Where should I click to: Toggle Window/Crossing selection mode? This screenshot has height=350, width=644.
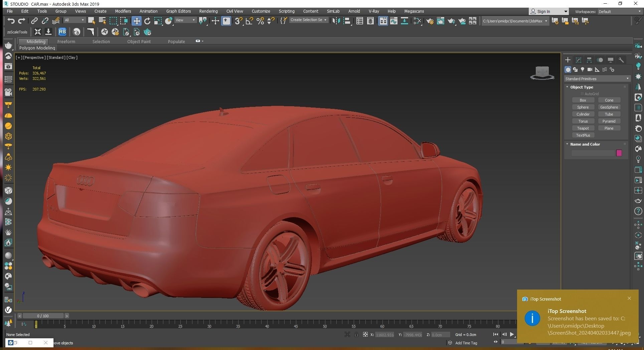point(124,21)
